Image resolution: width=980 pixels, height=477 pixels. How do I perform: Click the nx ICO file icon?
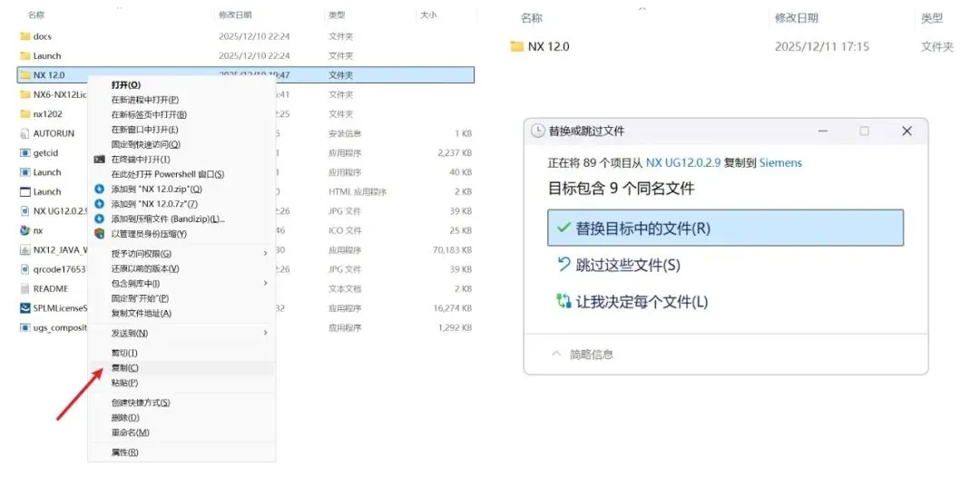pos(25,230)
